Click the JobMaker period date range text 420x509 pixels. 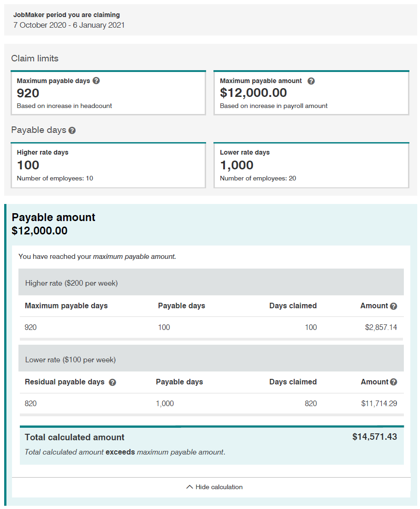click(x=69, y=25)
